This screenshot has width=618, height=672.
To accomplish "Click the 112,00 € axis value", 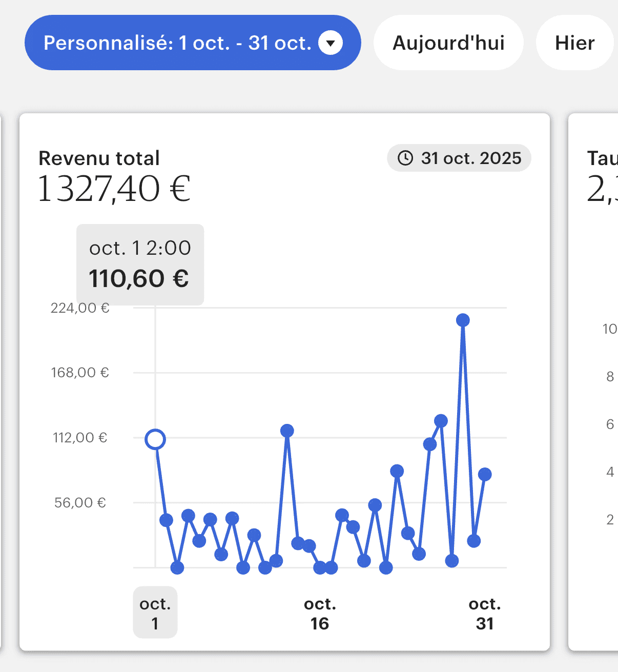I will pos(80,437).
